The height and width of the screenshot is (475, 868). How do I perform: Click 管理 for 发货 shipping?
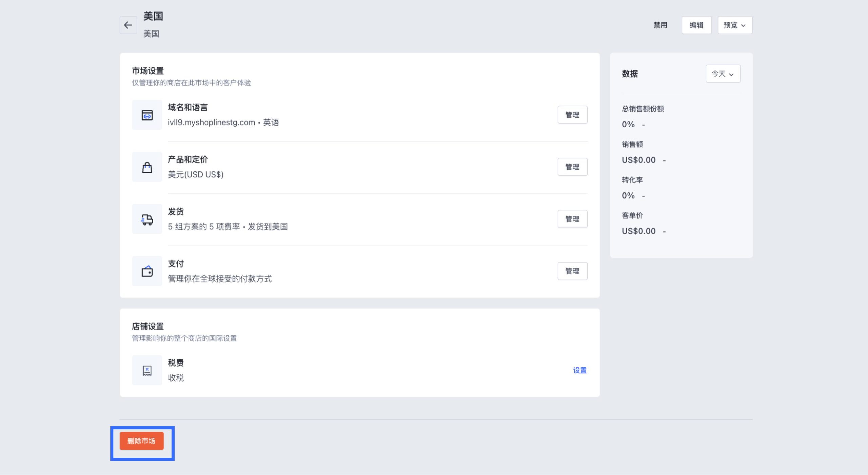click(x=572, y=219)
